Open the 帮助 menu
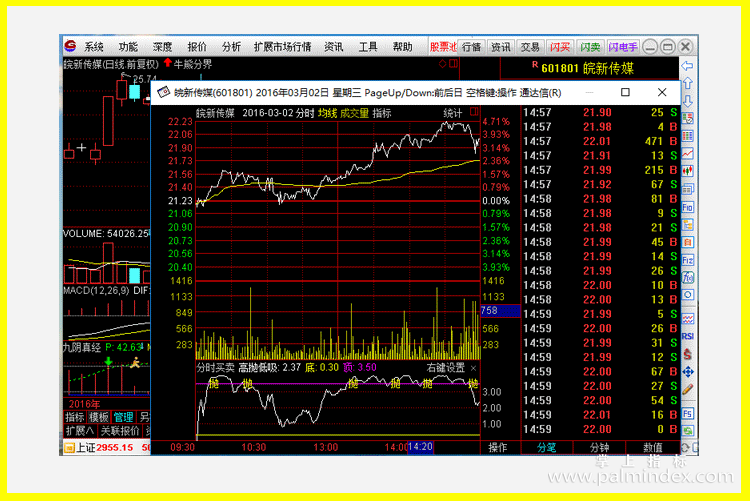 (403, 46)
